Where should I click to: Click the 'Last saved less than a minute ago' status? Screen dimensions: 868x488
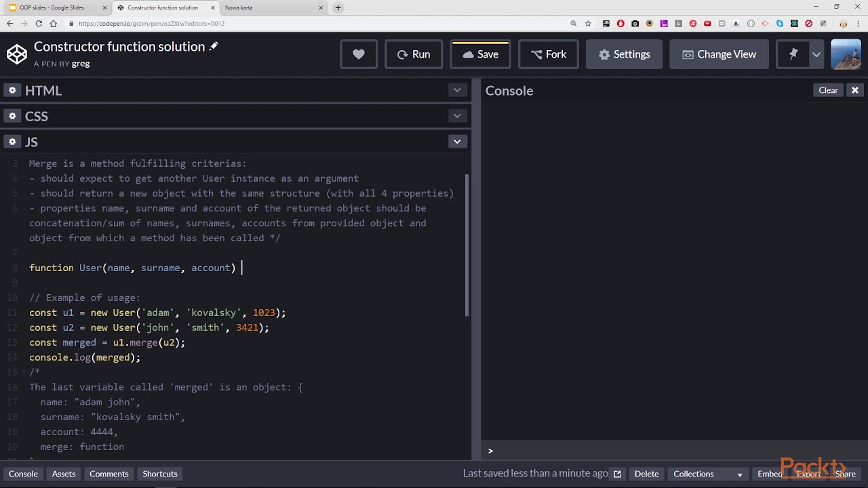point(536,474)
